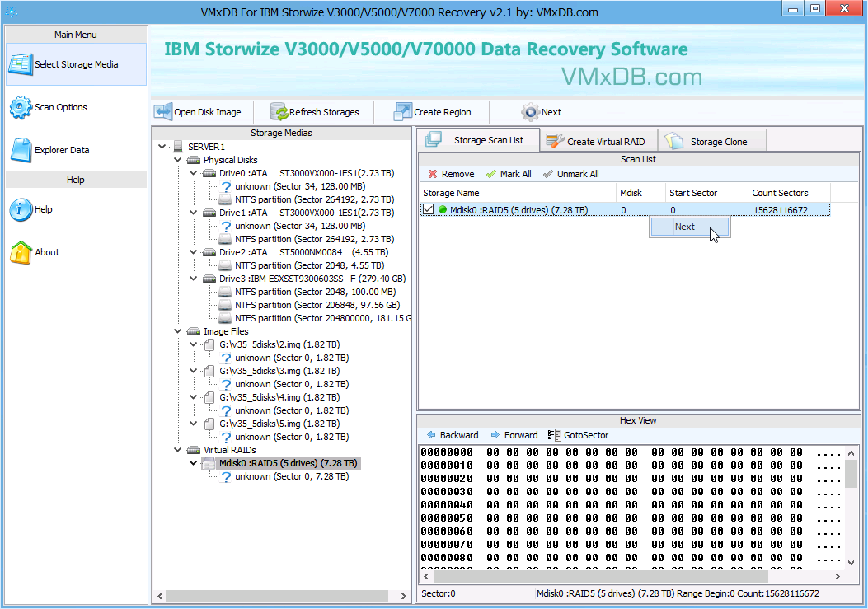Open Scan Options from the main menu
This screenshot has height=609, width=868.
(60, 107)
